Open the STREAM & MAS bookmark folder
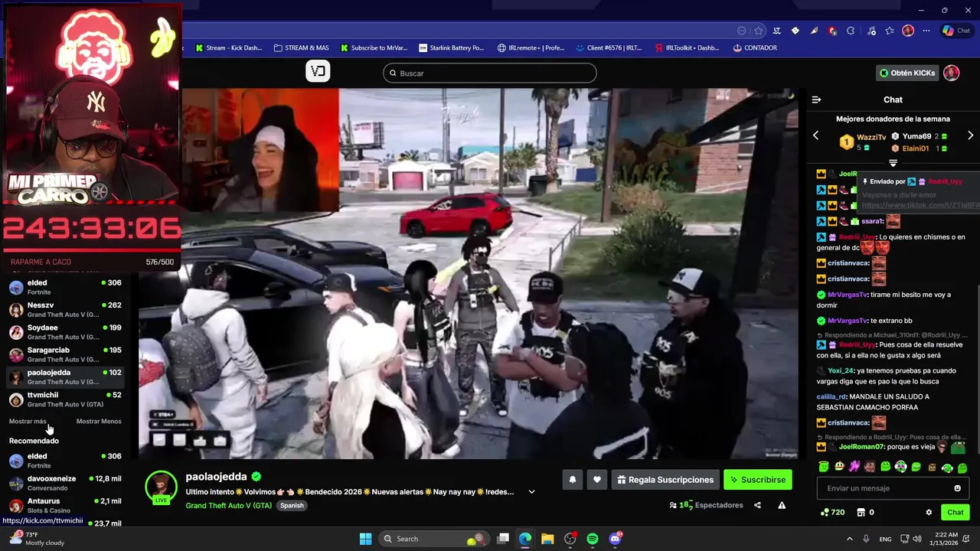The width and height of the screenshot is (980, 551). [300, 47]
